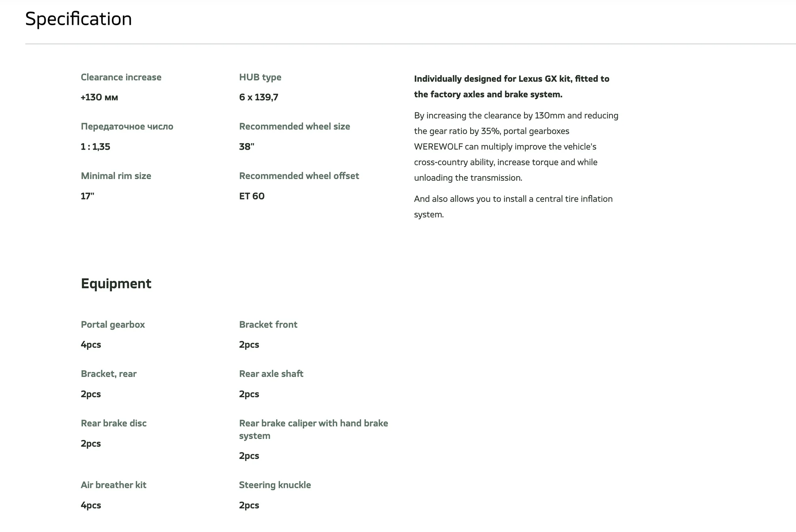Select the ET 60 offset value
The image size is (796, 532).
252,196
